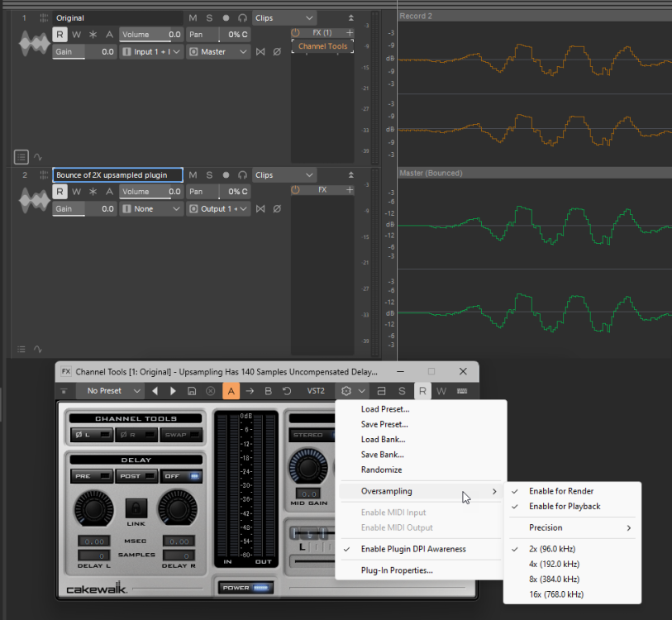
Task: Open Input 1 dropdown on Original track
Action: pos(151,52)
